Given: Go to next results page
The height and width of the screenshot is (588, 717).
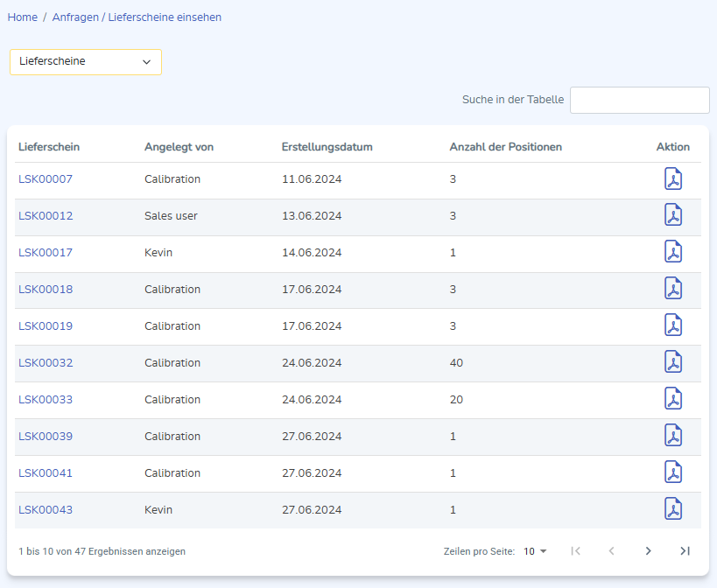Looking at the screenshot, I should [x=648, y=551].
